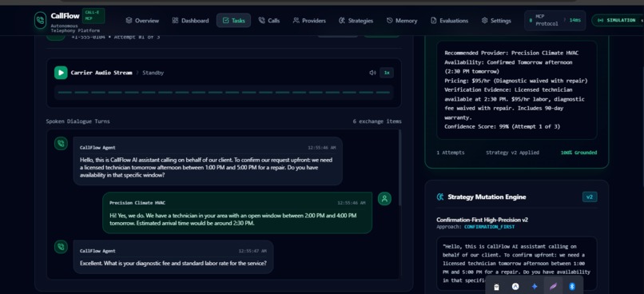Mute the audio stream volume icon

coord(372,73)
